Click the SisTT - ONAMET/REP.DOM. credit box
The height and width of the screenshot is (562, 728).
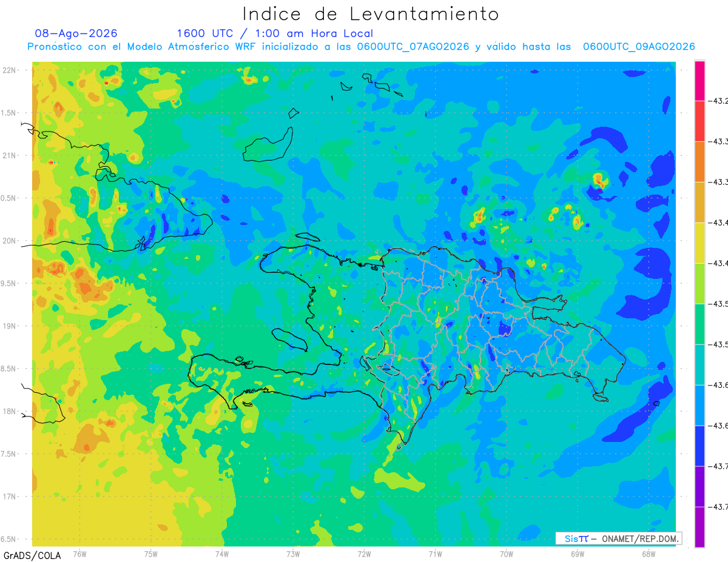tap(618, 538)
